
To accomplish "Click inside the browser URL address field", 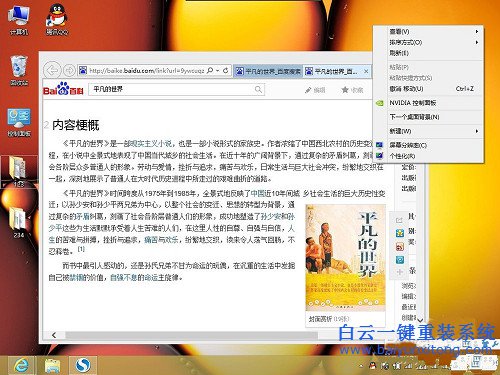I will point(147,70).
